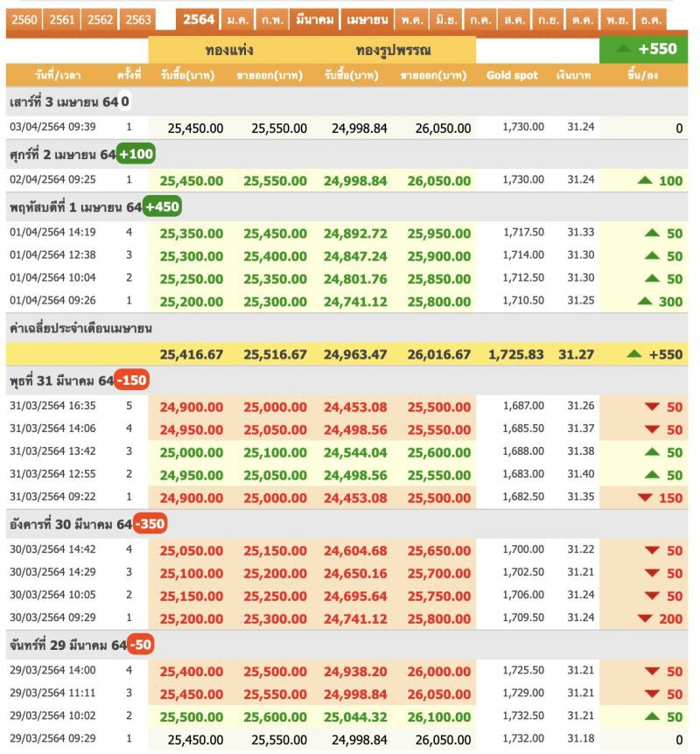Open the ม.ค. month tab

click(x=238, y=20)
